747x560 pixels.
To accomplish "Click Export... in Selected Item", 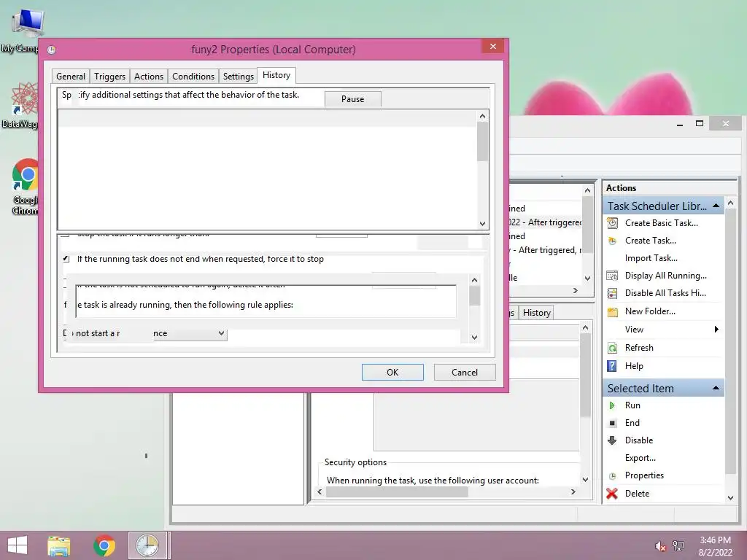I will (x=640, y=458).
